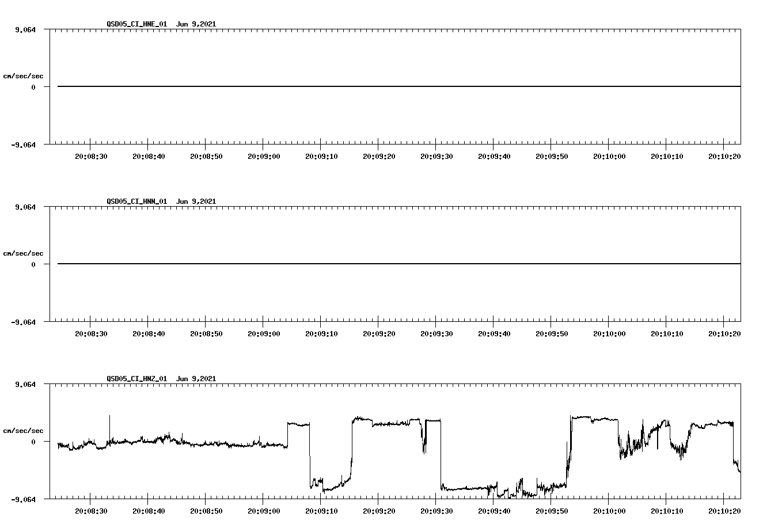Click the flat zero trace in HNN plot
782x532 pixels.
coord(399,264)
